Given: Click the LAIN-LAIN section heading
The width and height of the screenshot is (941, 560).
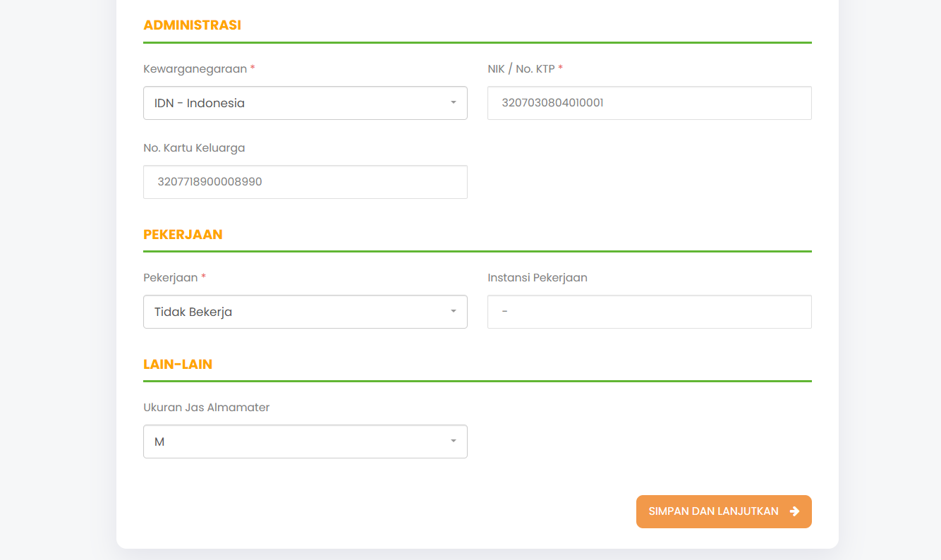Looking at the screenshot, I should (178, 365).
